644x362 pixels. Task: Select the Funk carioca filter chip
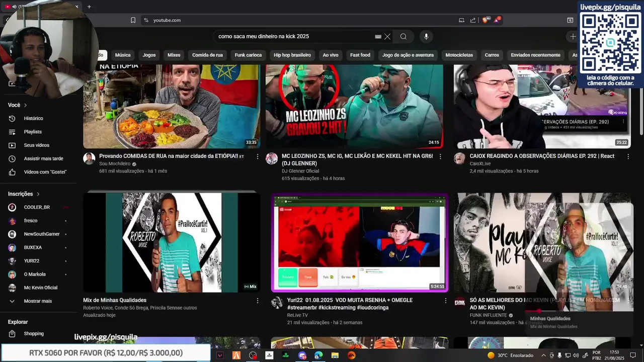pos(248,55)
